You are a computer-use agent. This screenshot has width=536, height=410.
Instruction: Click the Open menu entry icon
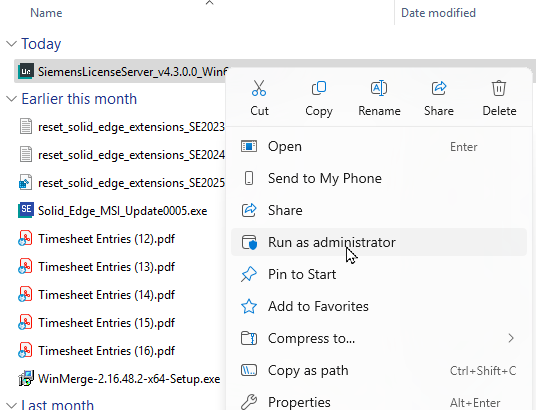coord(249,146)
